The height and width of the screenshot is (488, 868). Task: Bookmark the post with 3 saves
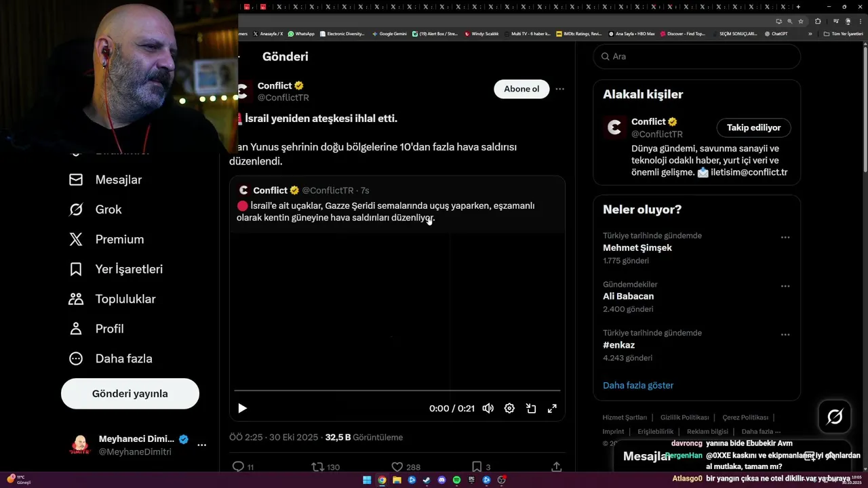pos(477,467)
